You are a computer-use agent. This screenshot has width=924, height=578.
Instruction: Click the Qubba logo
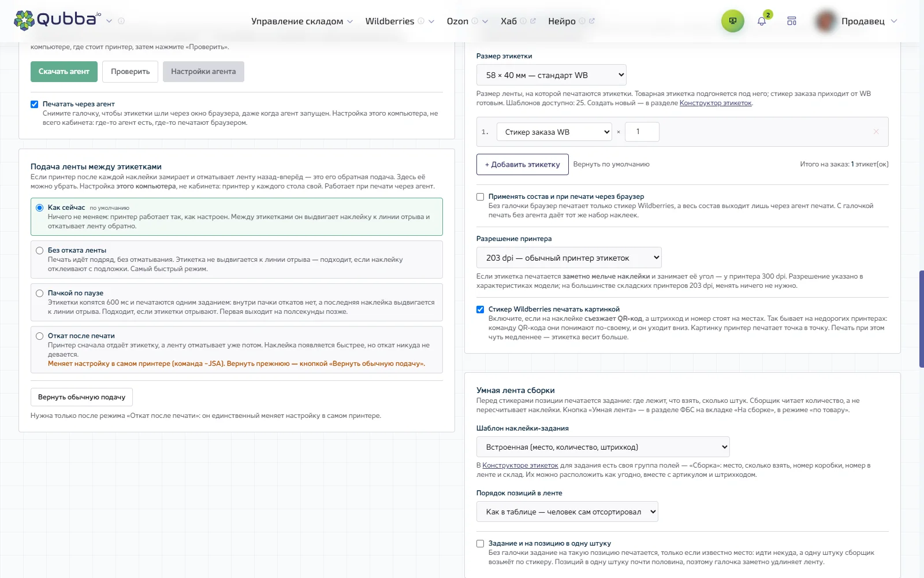click(57, 20)
